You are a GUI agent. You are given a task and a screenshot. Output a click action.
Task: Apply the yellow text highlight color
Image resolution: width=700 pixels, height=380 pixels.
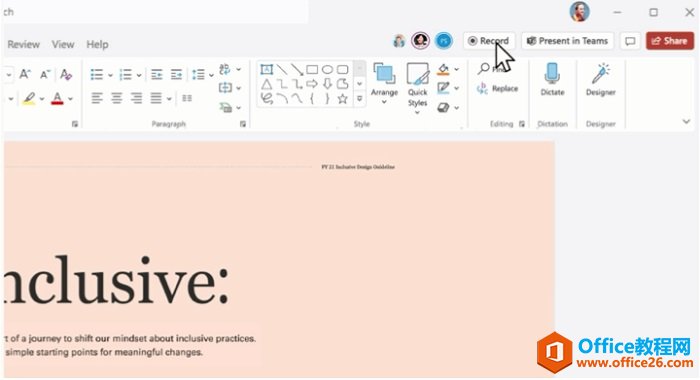pyautogui.click(x=29, y=98)
